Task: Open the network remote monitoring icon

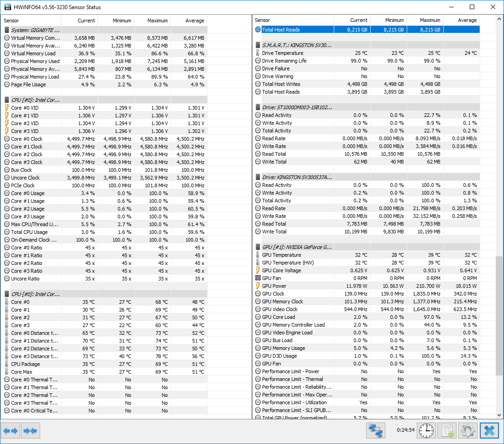Action: click(375, 430)
